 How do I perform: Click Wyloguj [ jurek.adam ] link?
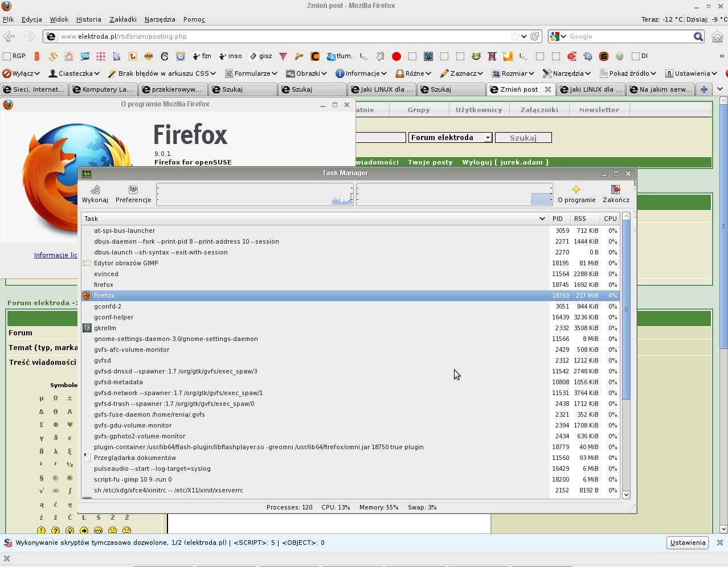coord(505,162)
